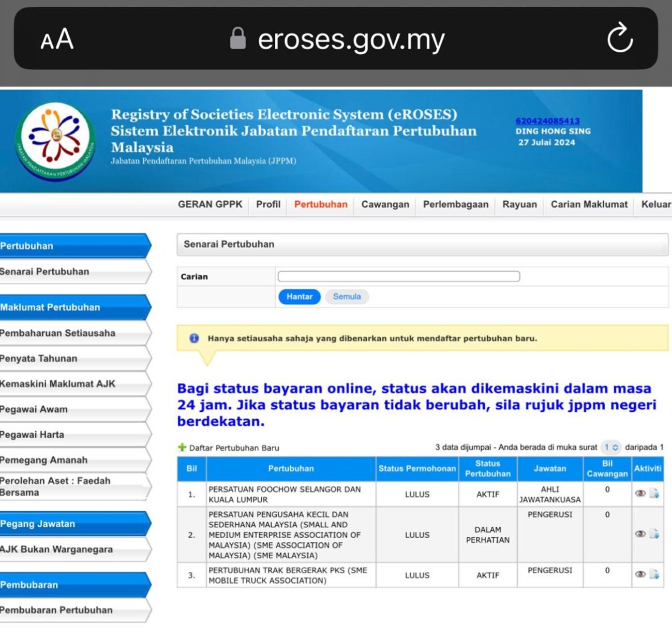672x638 pixels.
Task: View eye icon for SME Malaysia row
Action: point(640,533)
